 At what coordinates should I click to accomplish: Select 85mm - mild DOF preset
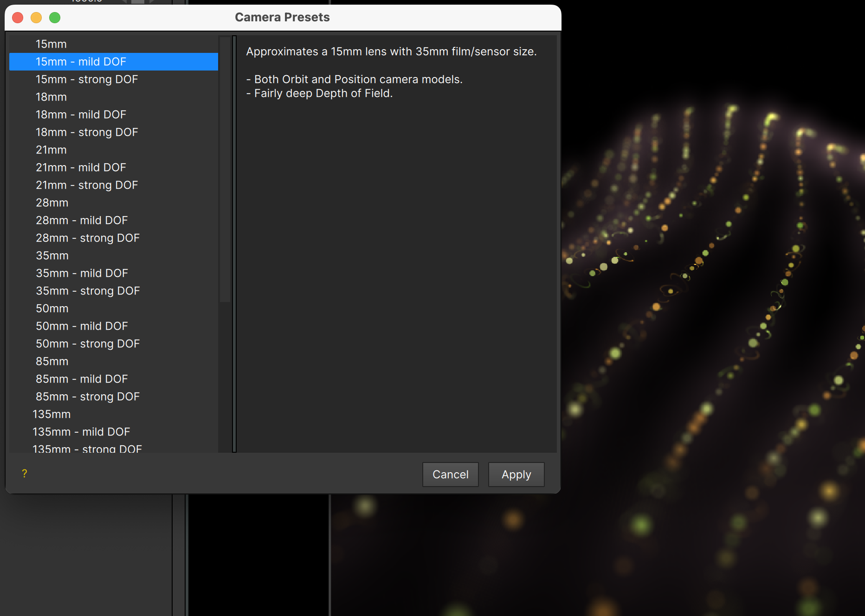114,379
